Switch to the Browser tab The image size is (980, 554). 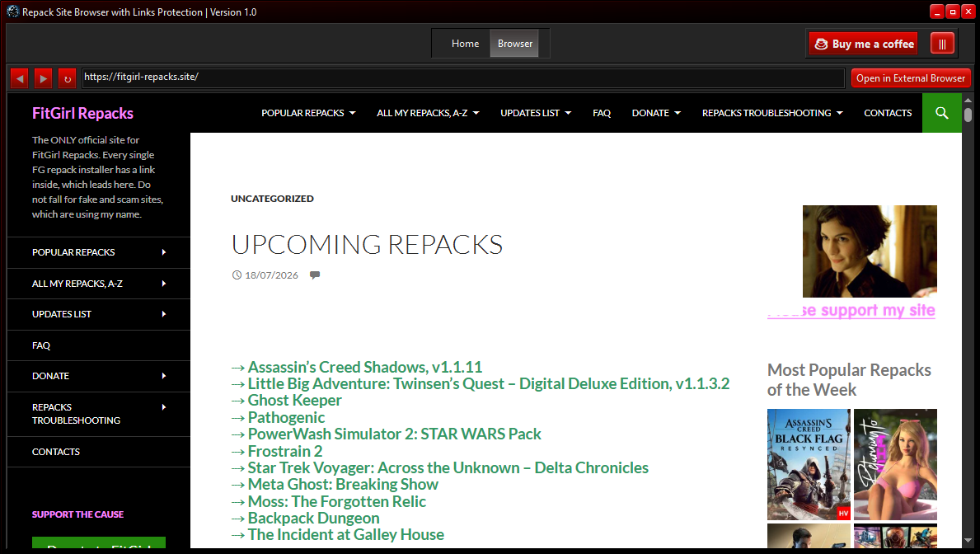pyautogui.click(x=515, y=43)
